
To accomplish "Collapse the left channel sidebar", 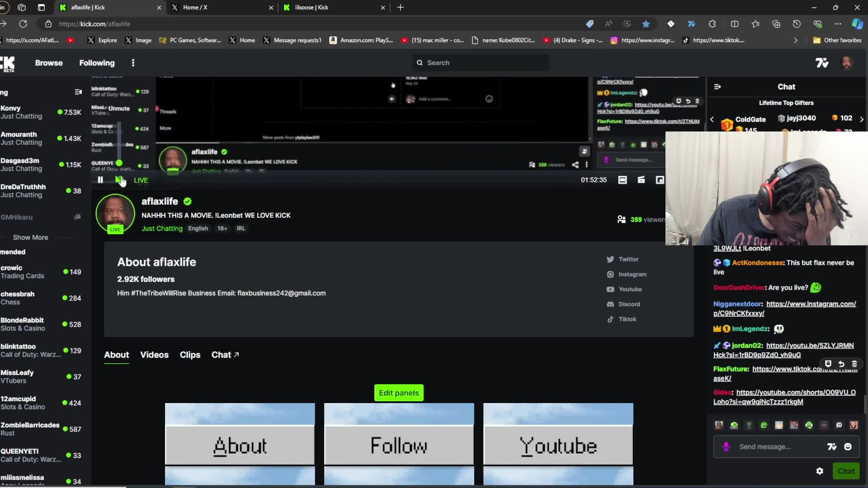I will click(x=78, y=92).
